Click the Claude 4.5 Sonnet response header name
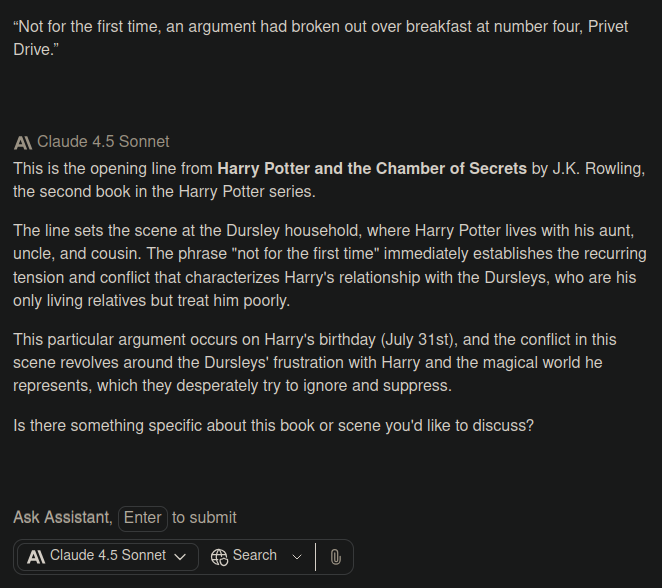This screenshot has height=588, width=662. (103, 142)
